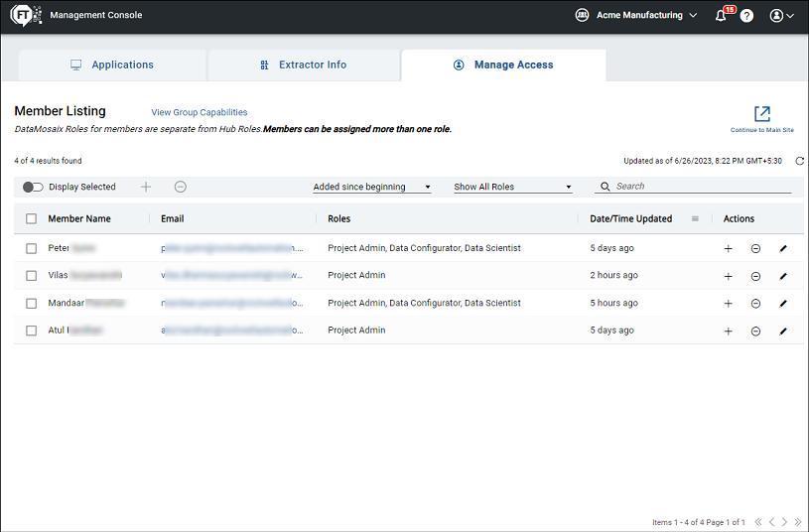Go to the previous page

pos(772,522)
